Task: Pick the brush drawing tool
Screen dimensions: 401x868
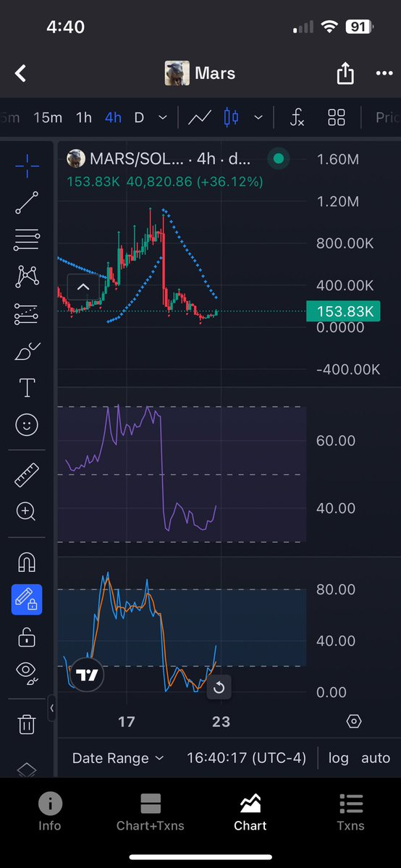Action: pyautogui.click(x=27, y=352)
